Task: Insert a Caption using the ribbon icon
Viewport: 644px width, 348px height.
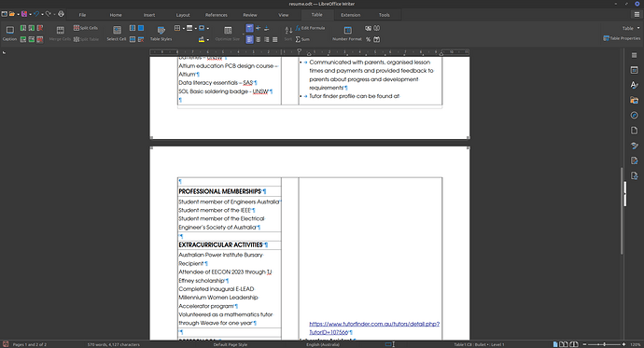Action: pyautogui.click(x=9, y=34)
